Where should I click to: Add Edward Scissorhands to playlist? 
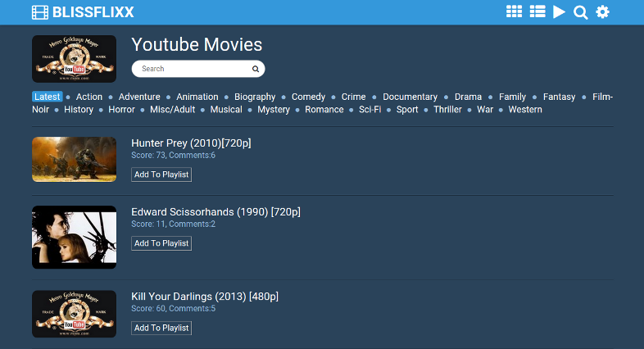(x=161, y=243)
